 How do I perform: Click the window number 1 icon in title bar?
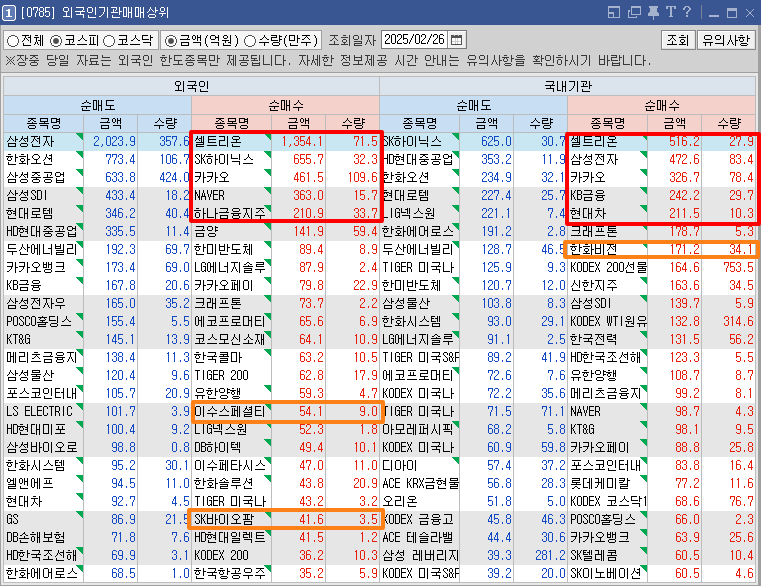tap(9, 13)
